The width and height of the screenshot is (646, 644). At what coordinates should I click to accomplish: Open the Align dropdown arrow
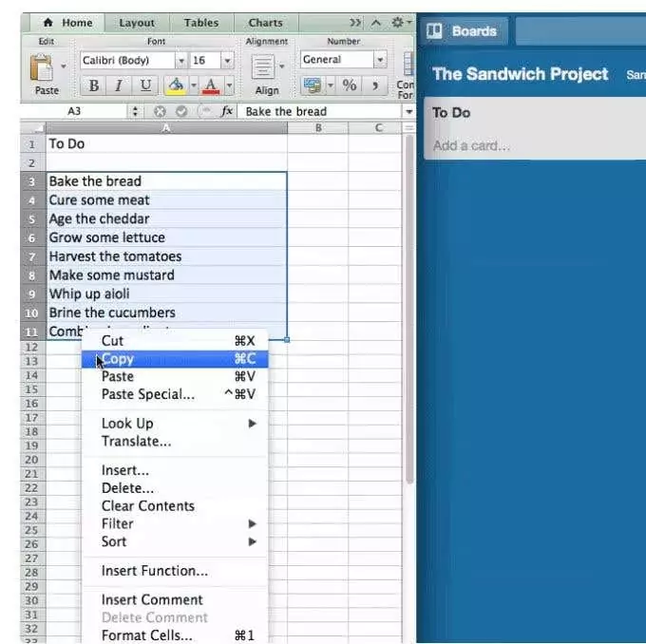point(282,66)
